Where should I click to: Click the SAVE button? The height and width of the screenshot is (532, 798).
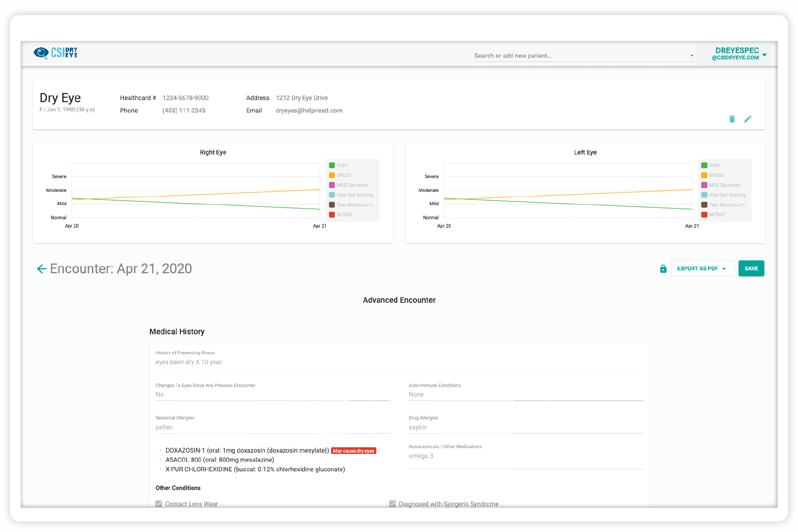(x=752, y=268)
